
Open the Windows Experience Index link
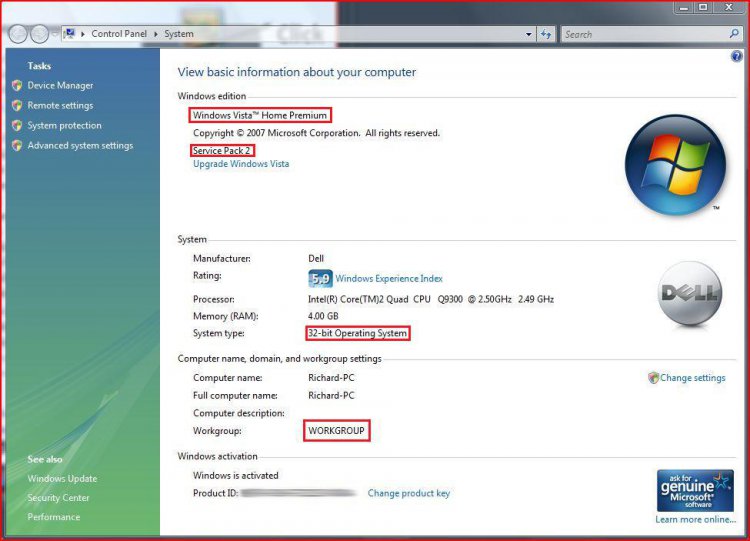click(389, 278)
